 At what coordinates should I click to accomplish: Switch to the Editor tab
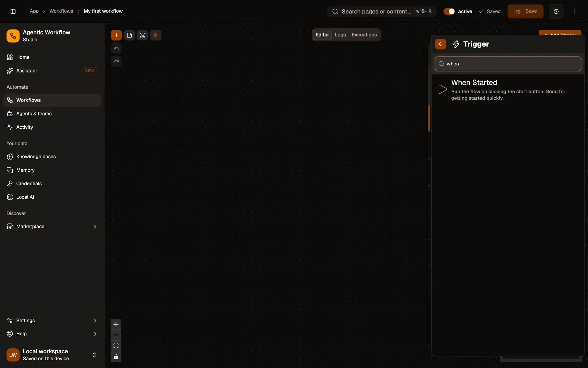[x=322, y=35]
